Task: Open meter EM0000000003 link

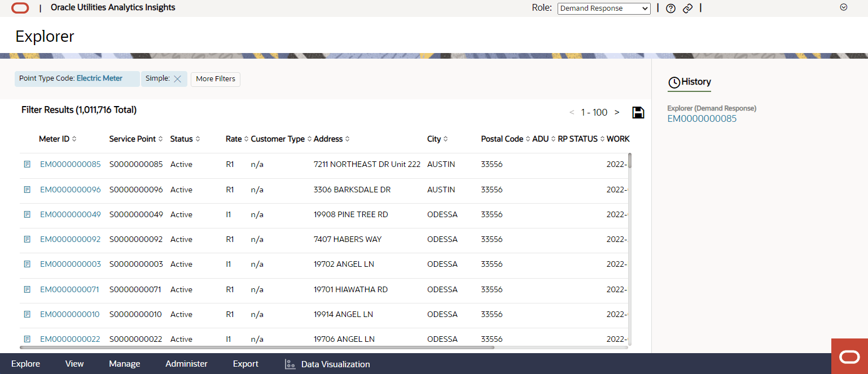Action: tap(70, 264)
